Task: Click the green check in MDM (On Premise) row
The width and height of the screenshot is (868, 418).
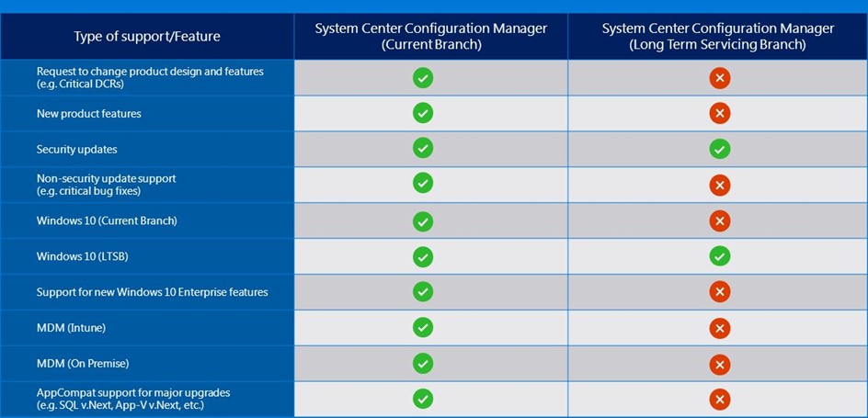Action: tap(423, 363)
